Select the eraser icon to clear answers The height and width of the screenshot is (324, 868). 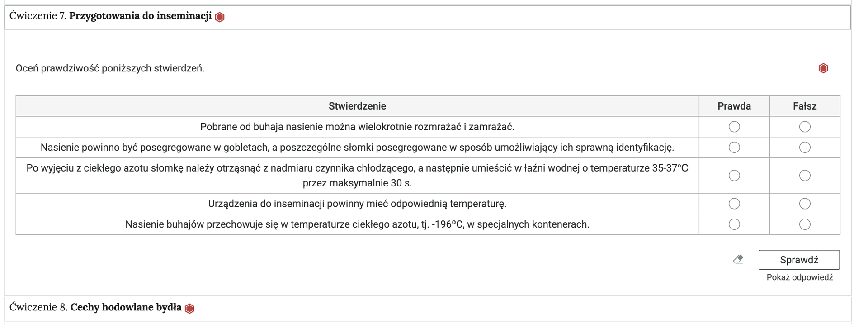[x=739, y=260]
